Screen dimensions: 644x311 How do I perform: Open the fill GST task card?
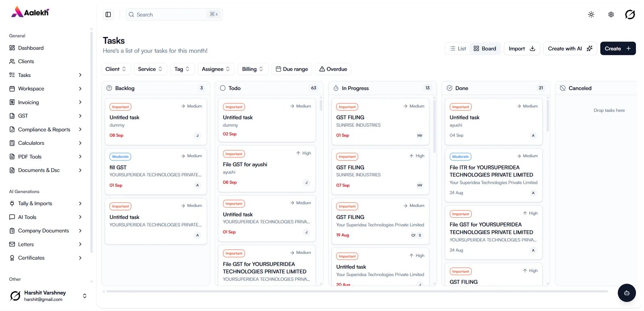coord(156,171)
